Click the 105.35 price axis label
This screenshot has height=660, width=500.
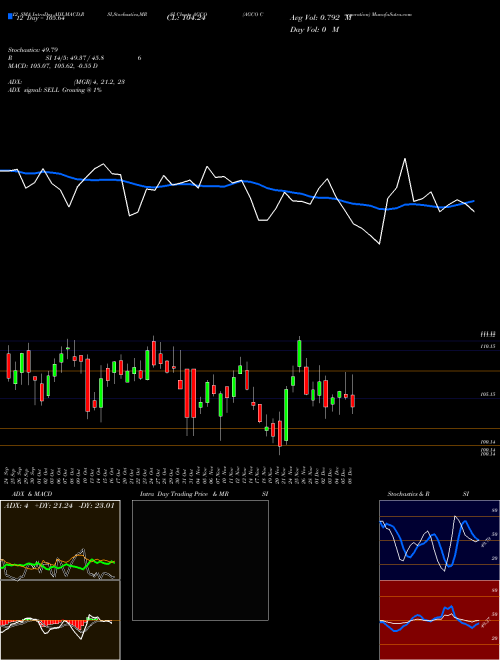tap(487, 395)
